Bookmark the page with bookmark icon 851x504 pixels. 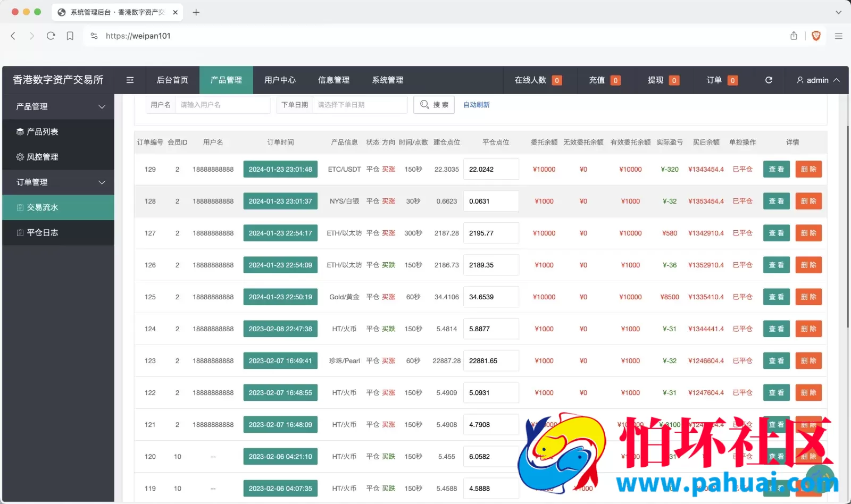click(x=70, y=36)
